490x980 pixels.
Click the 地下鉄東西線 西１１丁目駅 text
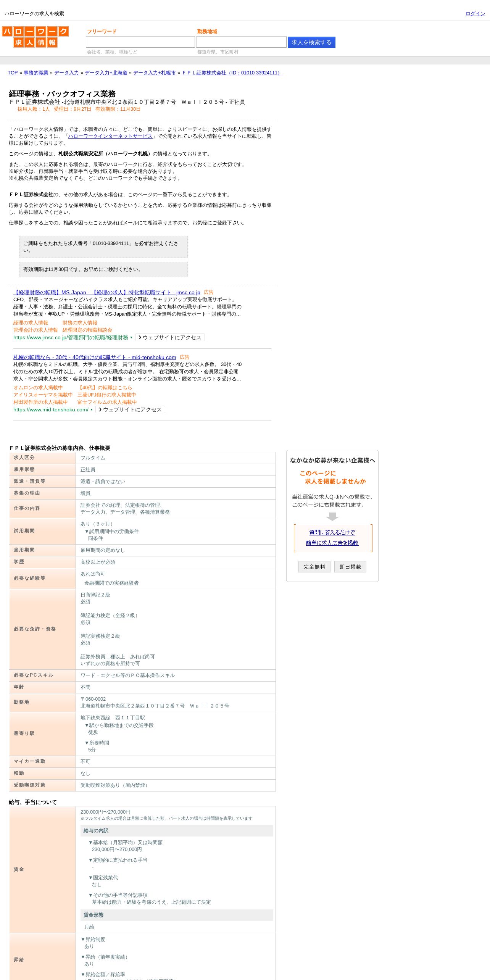tap(113, 718)
